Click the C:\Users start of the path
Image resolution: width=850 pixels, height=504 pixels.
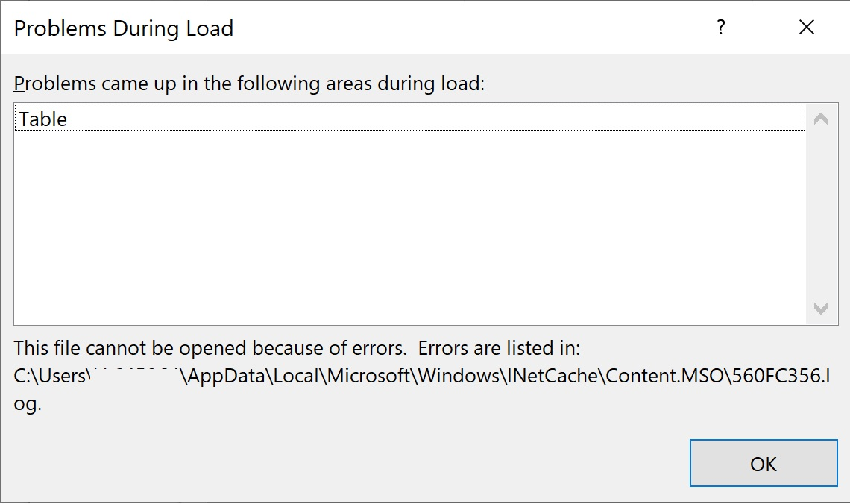(x=49, y=376)
